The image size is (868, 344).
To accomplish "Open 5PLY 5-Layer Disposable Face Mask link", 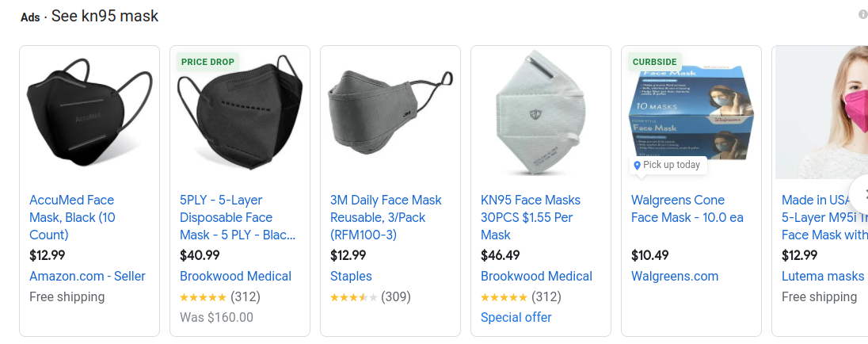I will (x=238, y=218).
